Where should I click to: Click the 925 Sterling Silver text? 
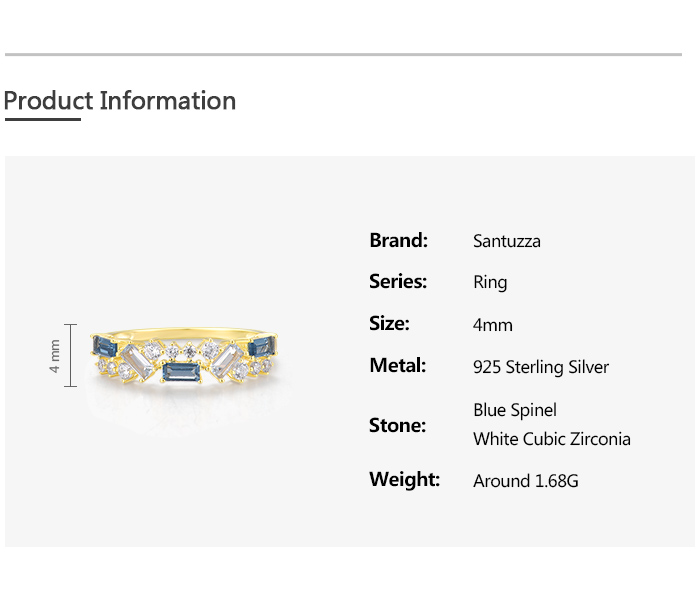tap(540, 367)
